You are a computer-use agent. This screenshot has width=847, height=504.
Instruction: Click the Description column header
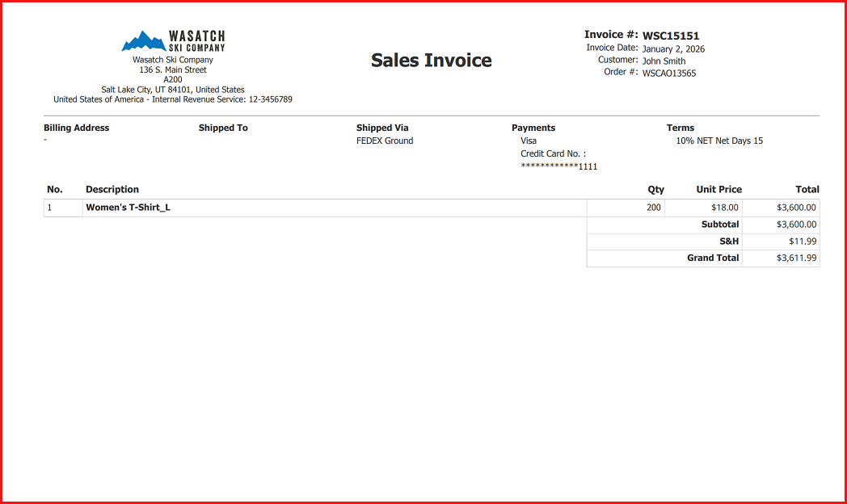(x=112, y=190)
